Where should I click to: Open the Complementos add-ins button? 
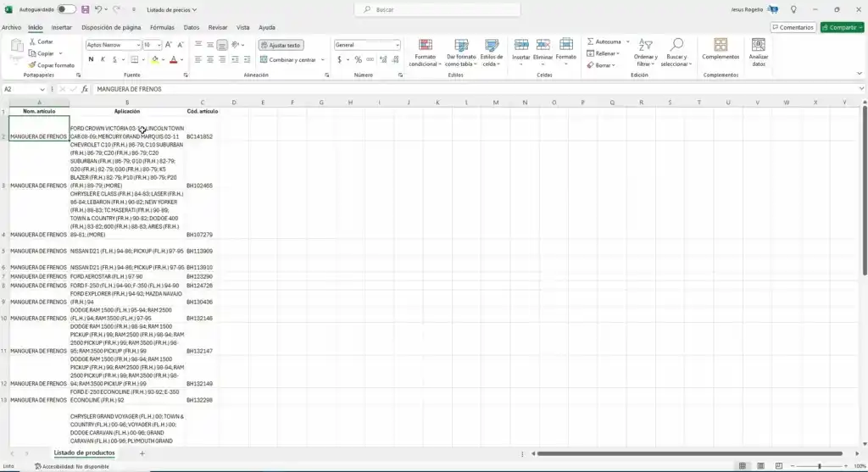(x=721, y=50)
